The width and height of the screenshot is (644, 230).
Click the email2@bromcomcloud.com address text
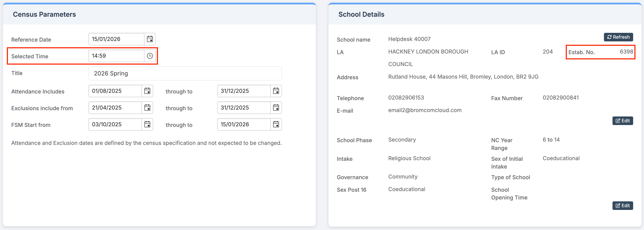pyautogui.click(x=424, y=110)
